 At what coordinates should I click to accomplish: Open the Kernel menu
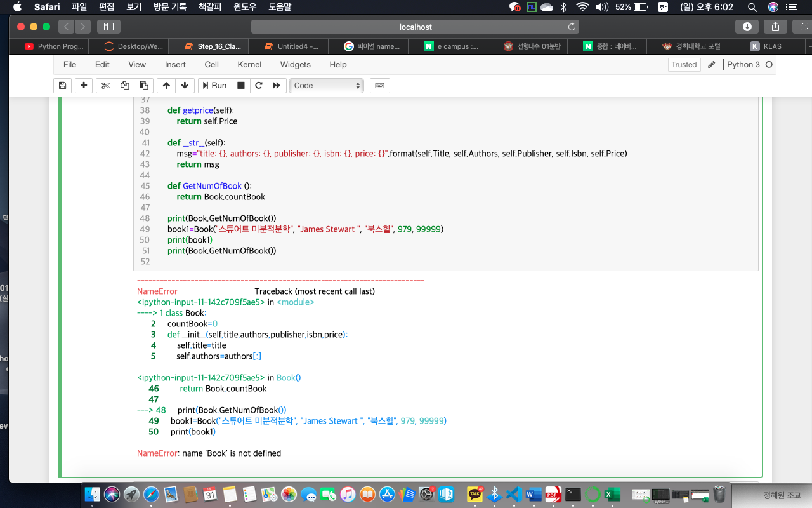coord(249,65)
